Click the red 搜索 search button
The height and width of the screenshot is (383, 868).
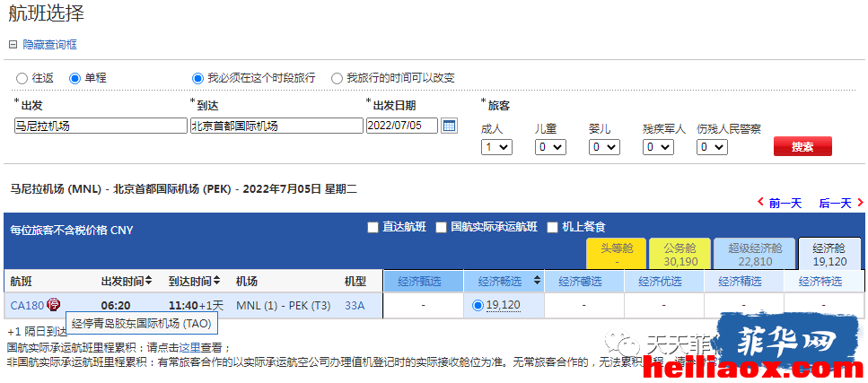(802, 147)
